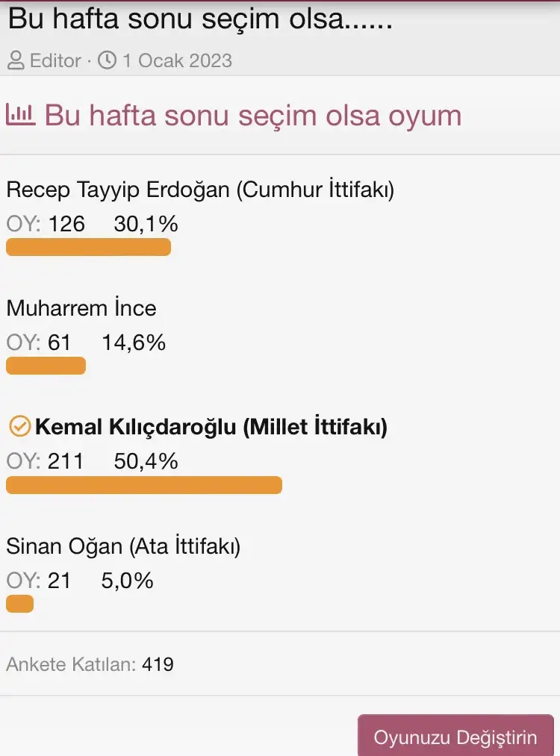Click the poll bar-chart icon
Image resolution: width=560 pixels, height=756 pixels.
[x=20, y=114]
